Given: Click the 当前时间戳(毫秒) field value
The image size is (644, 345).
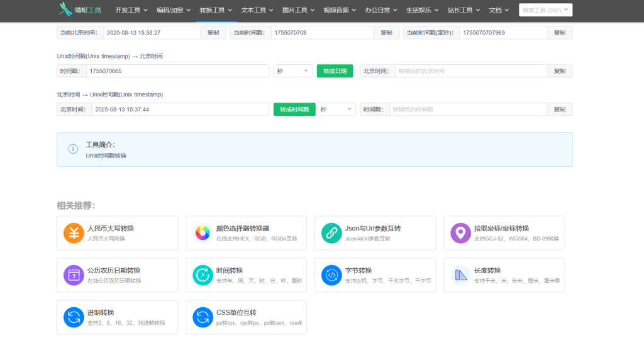Looking at the screenshot, I should coord(503,33).
